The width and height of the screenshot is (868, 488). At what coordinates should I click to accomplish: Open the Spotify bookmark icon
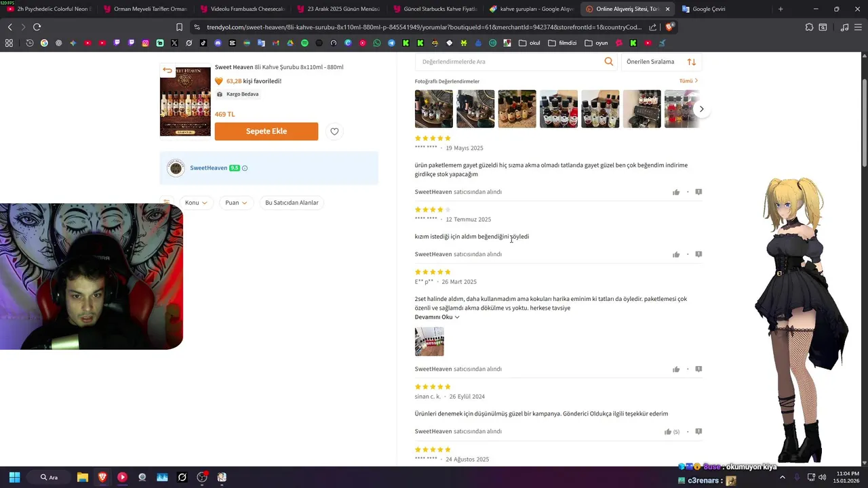304,43
